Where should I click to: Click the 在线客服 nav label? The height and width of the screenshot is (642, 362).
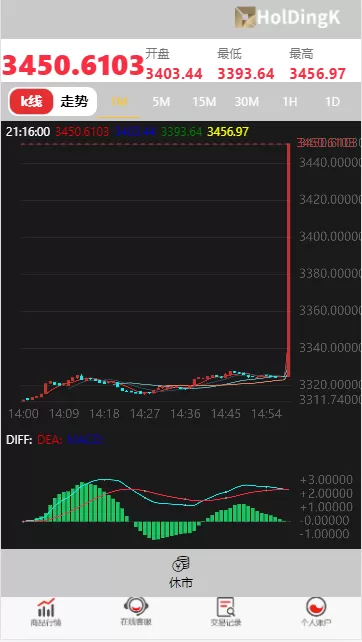pyautogui.click(x=136, y=622)
